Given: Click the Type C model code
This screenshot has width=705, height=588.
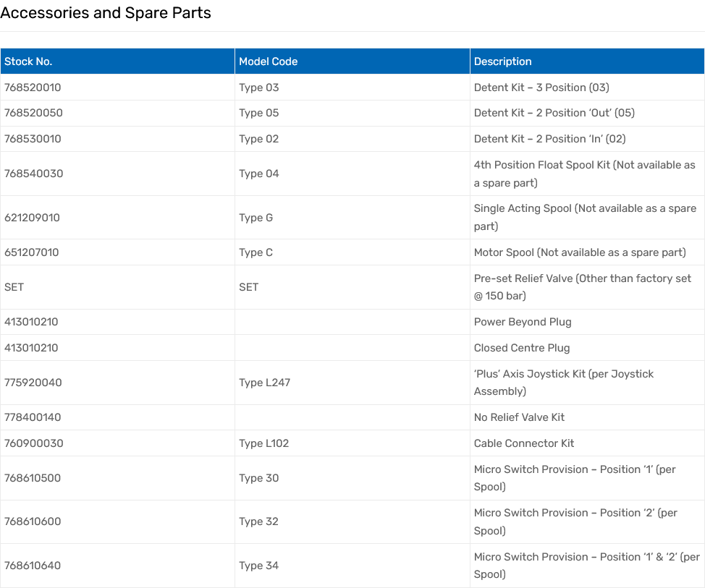Looking at the screenshot, I should tap(256, 252).
